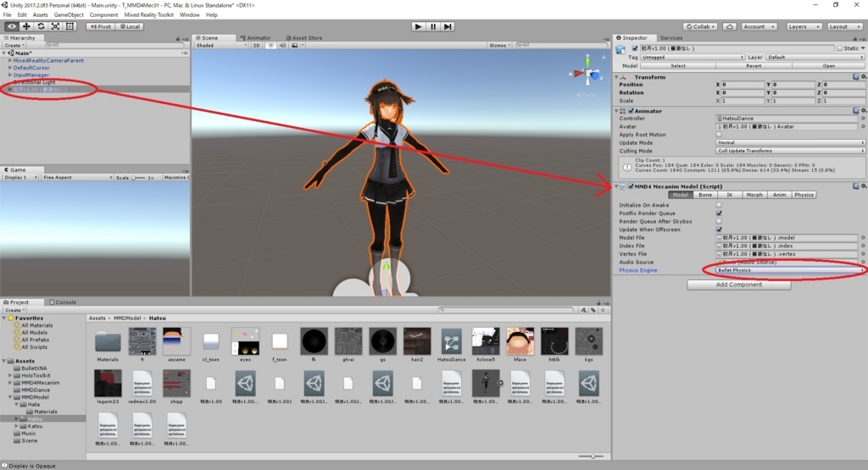Open the Materials folder thumbnail
This screenshot has height=470, width=868.
point(108,342)
